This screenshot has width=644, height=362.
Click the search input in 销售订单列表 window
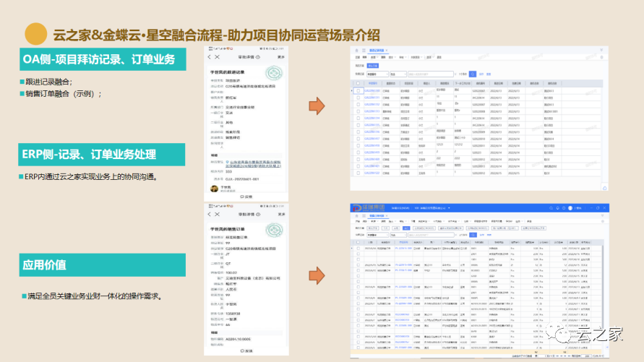(x=431, y=235)
